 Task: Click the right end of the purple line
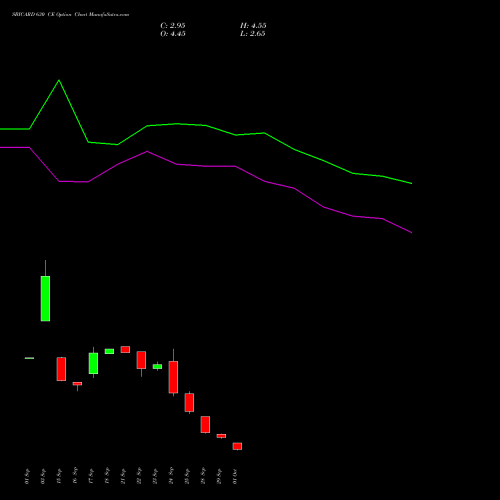coord(412,233)
